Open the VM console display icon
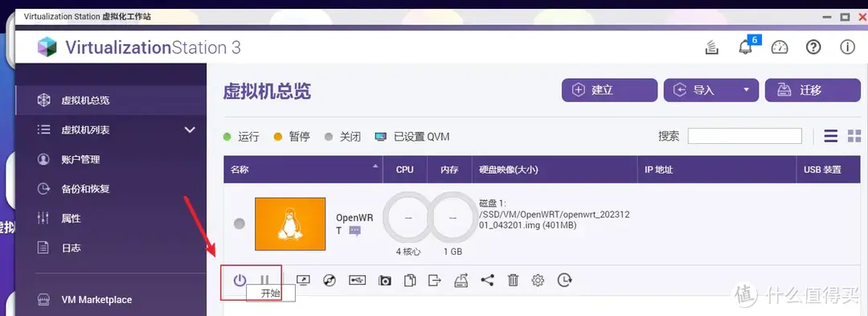 [x=303, y=280]
